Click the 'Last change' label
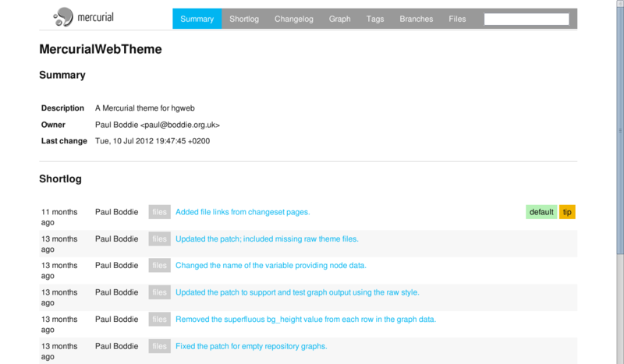The image size is (624, 364). coord(64,141)
